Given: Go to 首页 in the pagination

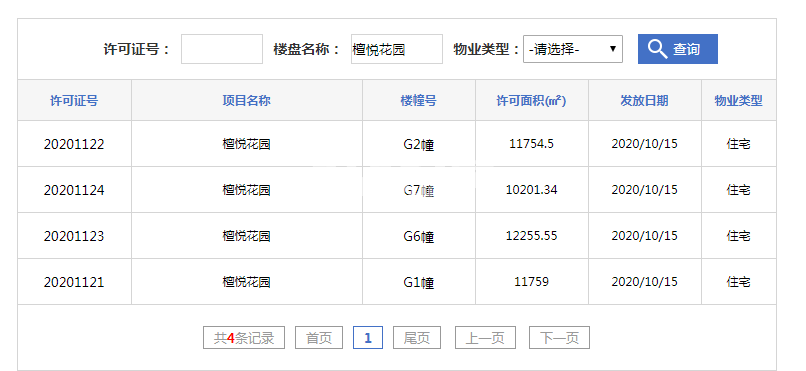Looking at the screenshot, I should coord(319,338).
